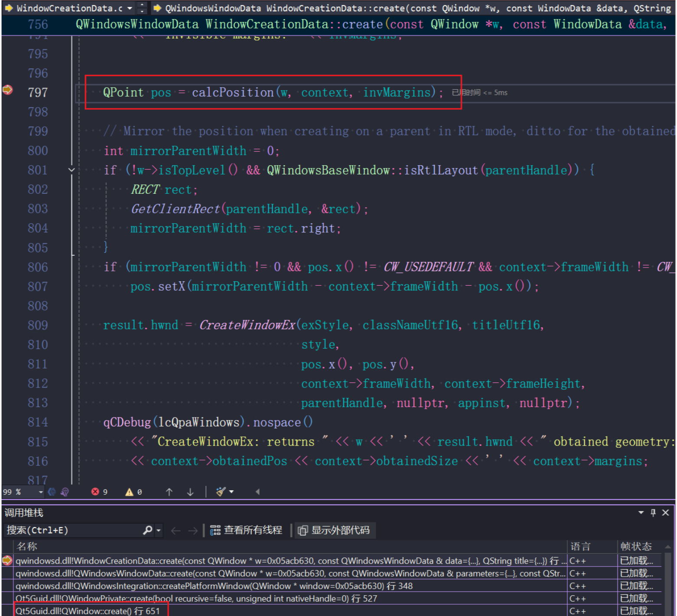Run code cleanup with the broom icon

[x=221, y=492]
